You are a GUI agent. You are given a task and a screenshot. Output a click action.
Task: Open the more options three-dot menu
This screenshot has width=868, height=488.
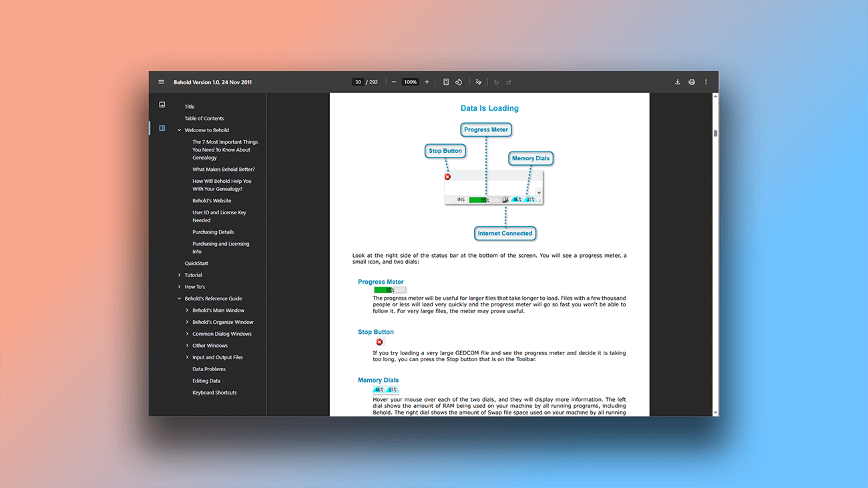tap(706, 81)
